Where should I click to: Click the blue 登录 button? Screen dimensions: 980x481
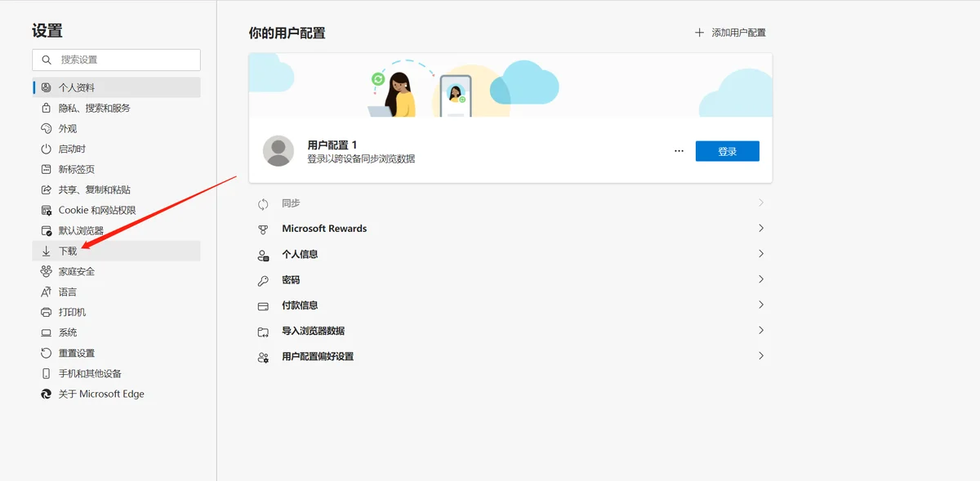coord(727,151)
